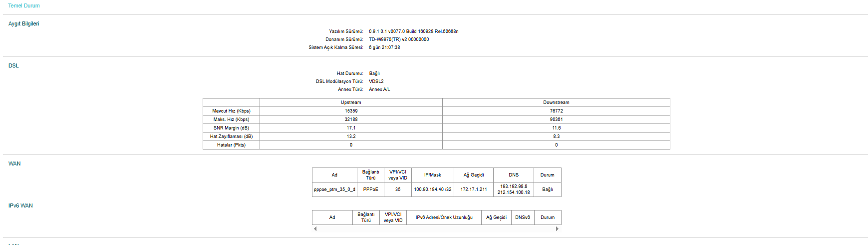Click the 'Donanım Sürümü:' label
Image resolution: width=868 pixels, height=245 pixels.
click(x=344, y=39)
